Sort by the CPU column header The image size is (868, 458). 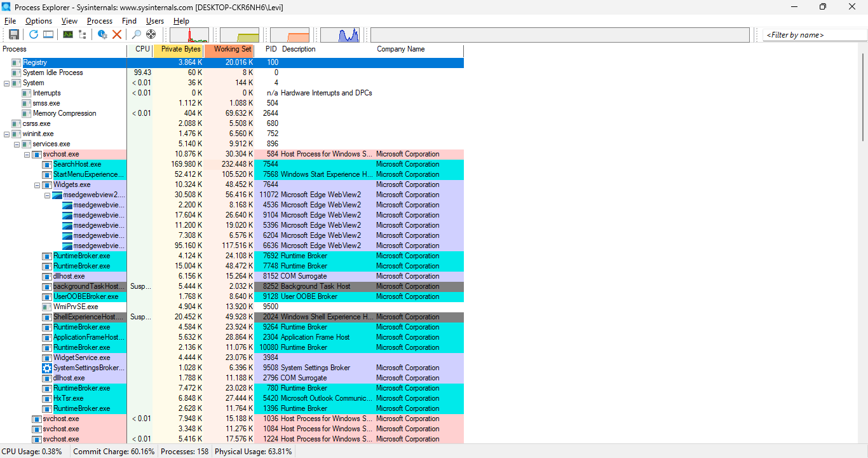[x=140, y=49]
